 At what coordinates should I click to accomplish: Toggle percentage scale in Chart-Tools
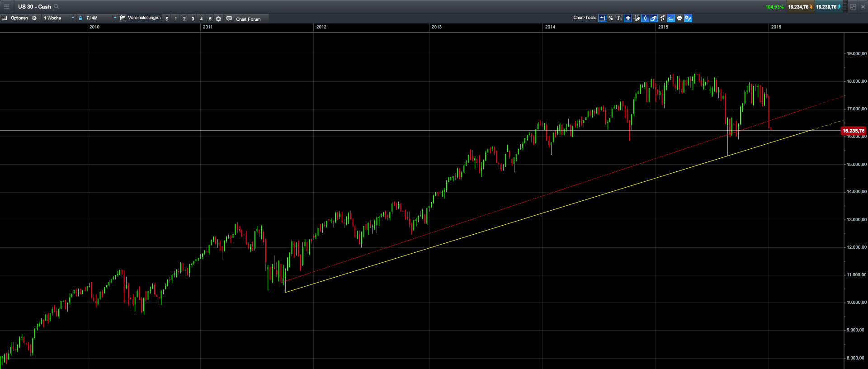[x=611, y=18]
